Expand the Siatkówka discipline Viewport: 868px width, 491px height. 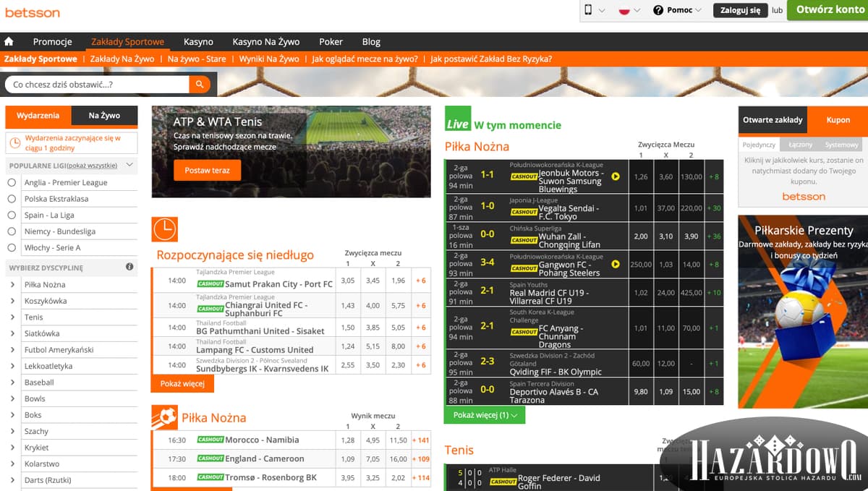[13, 333]
